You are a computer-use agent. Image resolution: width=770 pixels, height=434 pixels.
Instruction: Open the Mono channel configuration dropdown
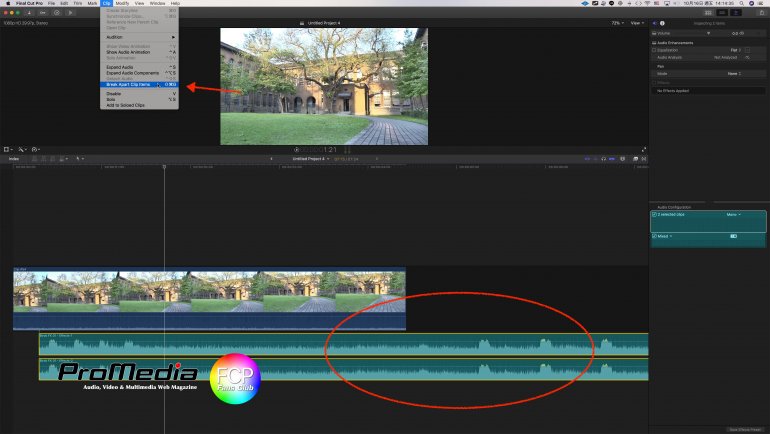pos(733,215)
